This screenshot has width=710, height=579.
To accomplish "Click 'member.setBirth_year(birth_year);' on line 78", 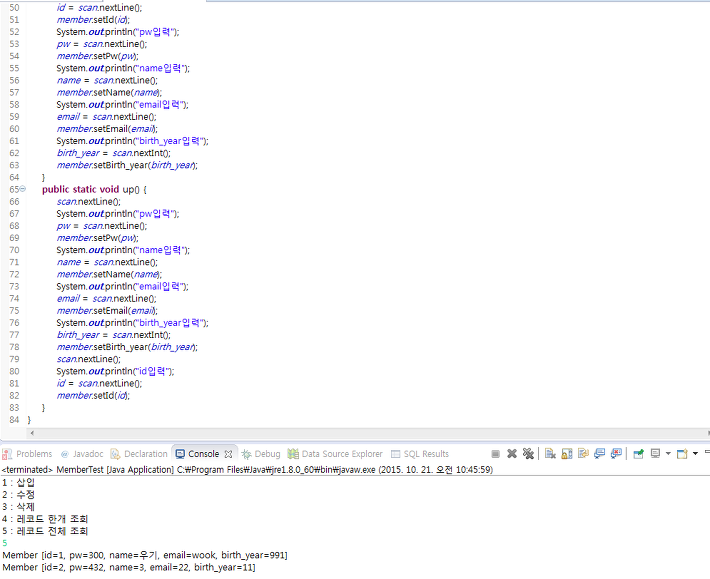I will click(127, 347).
